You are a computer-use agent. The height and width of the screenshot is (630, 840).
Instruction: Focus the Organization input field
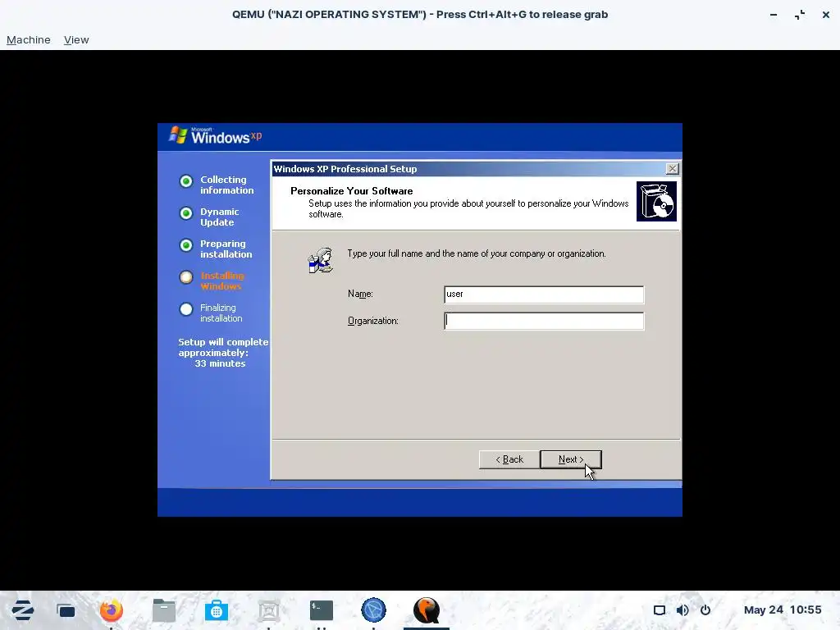[544, 321]
